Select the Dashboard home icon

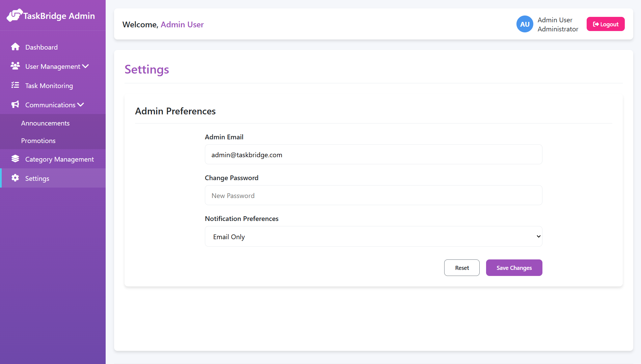click(15, 47)
